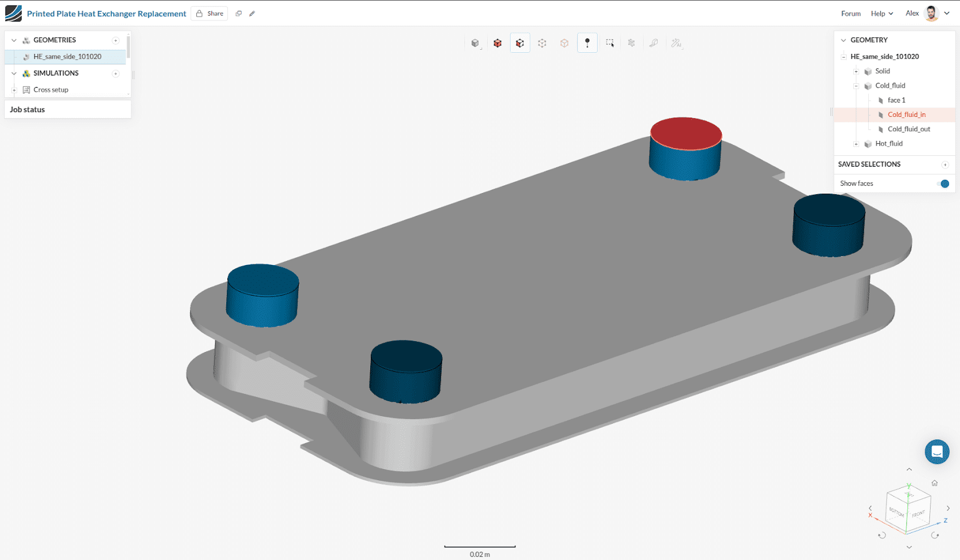This screenshot has height=560, width=960.
Task: Choose the orange node selection cube icon
Action: [564, 43]
